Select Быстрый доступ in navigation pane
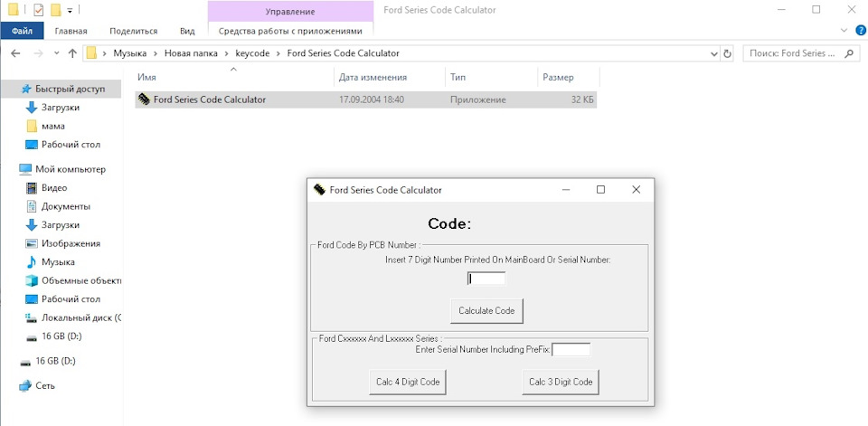 [61, 89]
